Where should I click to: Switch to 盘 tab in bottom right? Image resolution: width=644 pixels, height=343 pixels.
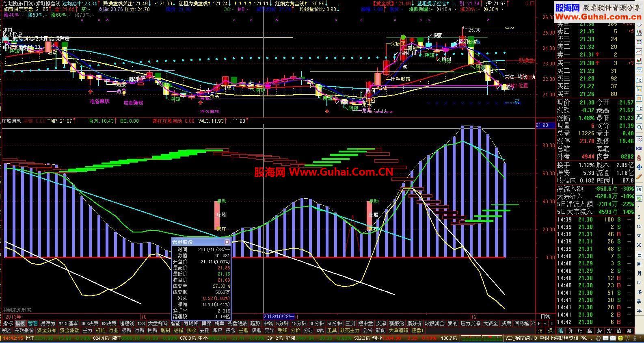[590, 331]
